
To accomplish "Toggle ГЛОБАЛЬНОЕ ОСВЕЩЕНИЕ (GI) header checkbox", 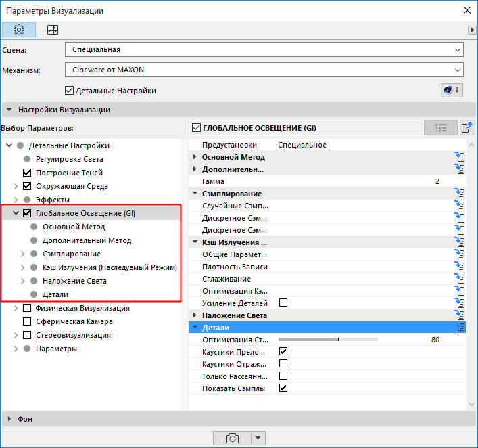I will pyautogui.click(x=196, y=127).
